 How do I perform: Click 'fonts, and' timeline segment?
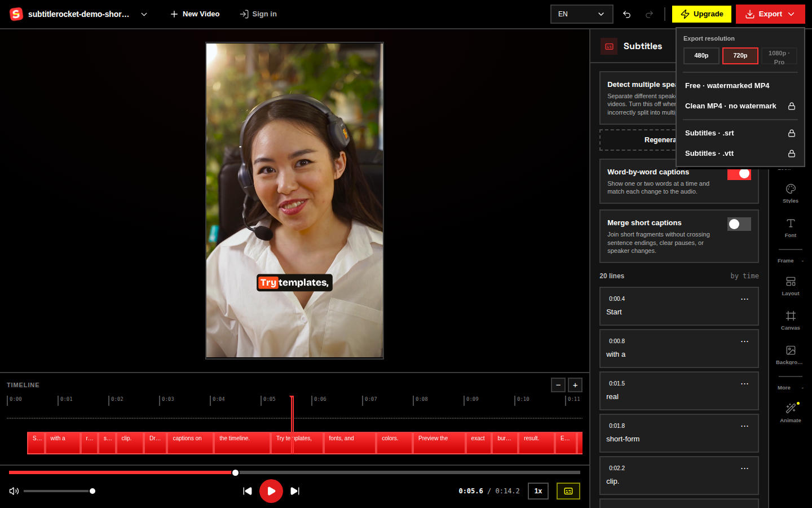350,443
